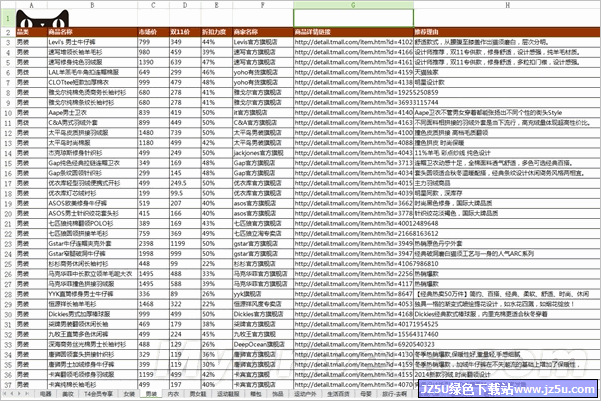Open the 电器 sheet tab
This screenshot has height=401, width=601.
pos(46,394)
